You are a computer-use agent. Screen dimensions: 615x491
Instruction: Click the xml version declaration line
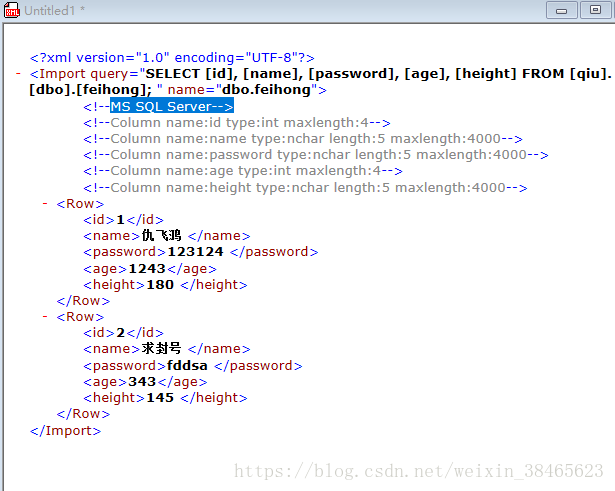coord(172,58)
